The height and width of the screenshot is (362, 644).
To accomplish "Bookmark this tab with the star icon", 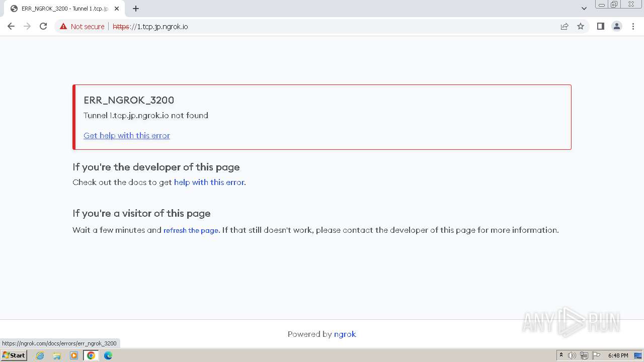I will [x=581, y=26].
